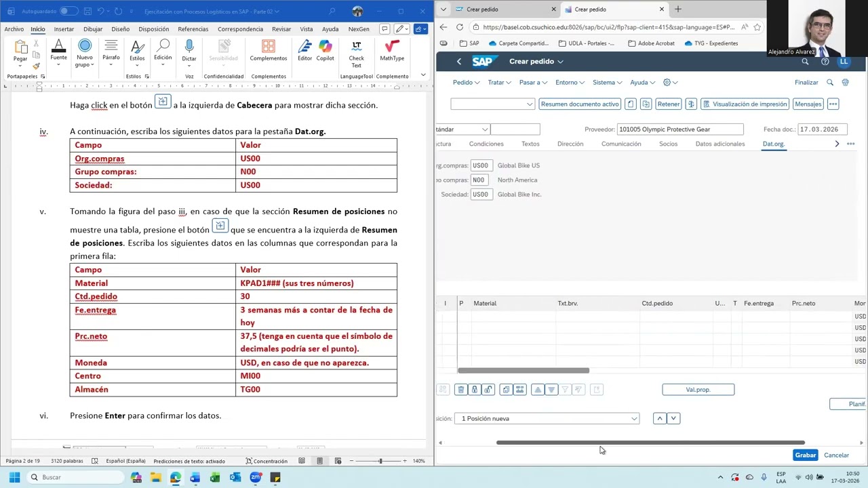Viewport: 868px width, 488px height.
Task: Click the SAP print icon next to Finalizar
Action: [x=845, y=82]
